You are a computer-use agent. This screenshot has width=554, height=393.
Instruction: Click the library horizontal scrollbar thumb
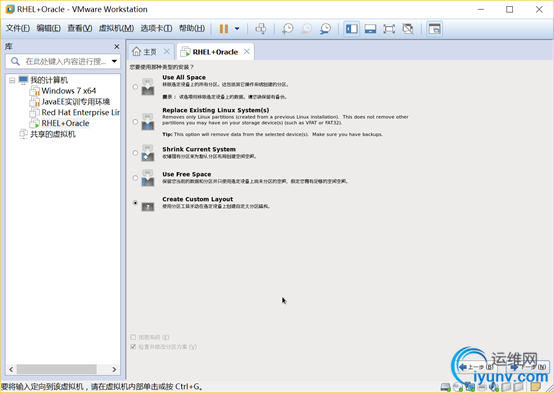tap(57, 369)
